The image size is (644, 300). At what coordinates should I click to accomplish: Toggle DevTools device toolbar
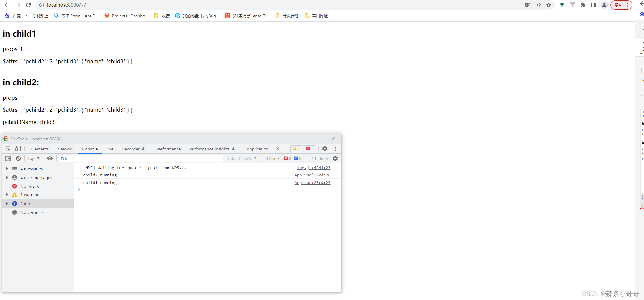(18, 149)
